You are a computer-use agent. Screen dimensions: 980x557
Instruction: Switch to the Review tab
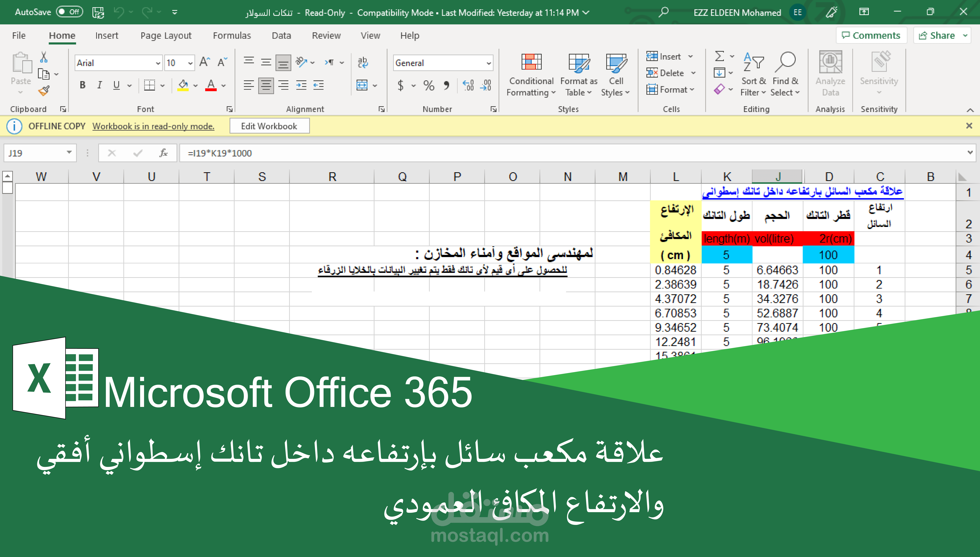point(326,36)
